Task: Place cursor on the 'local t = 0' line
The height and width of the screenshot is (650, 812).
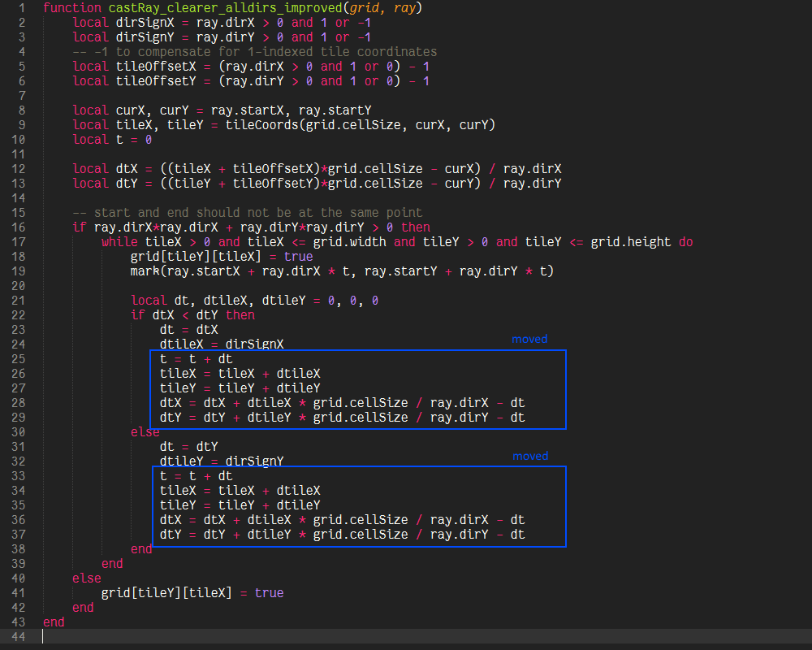Action: tap(112, 140)
